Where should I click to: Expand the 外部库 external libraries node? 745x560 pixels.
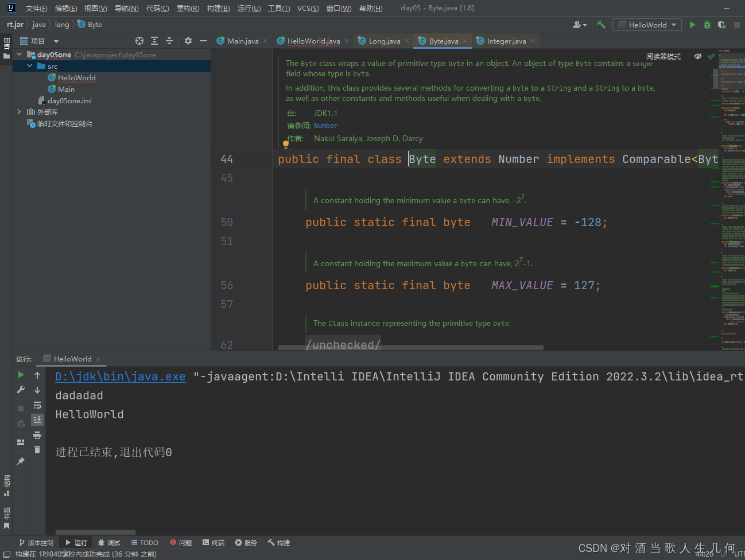click(20, 112)
